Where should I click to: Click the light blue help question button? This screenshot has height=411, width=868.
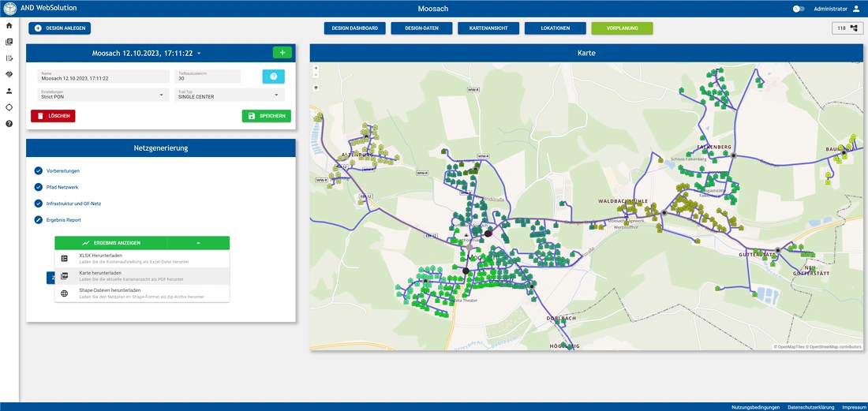[x=274, y=77]
